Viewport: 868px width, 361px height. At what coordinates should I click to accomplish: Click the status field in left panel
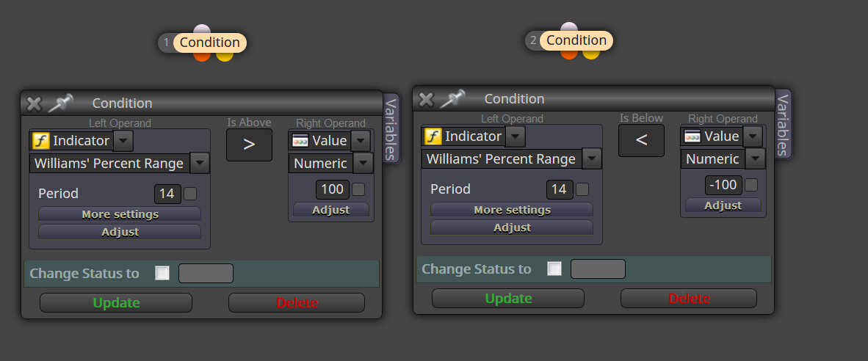click(206, 273)
